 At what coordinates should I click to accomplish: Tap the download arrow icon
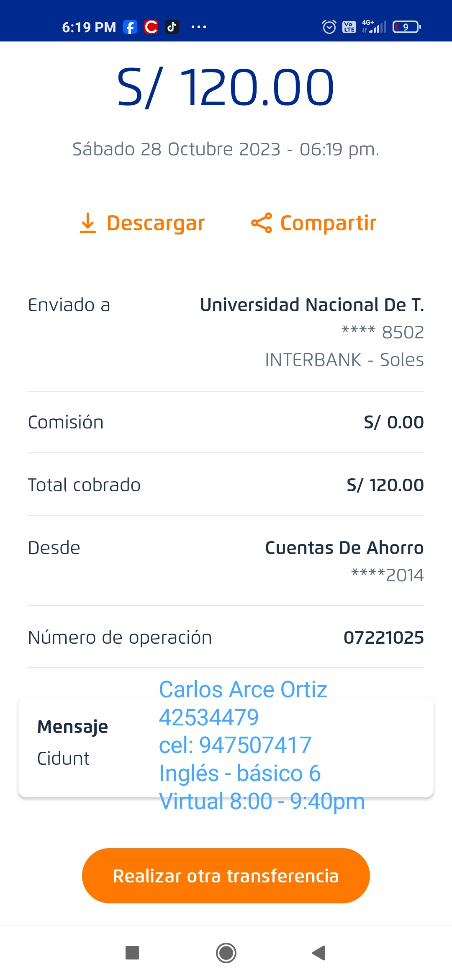point(88,223)
